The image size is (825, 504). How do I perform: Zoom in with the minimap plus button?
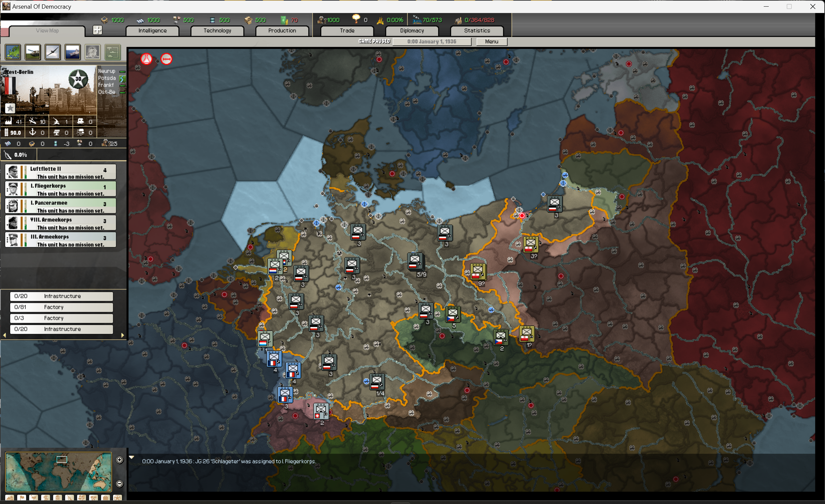click(x=120, y=460)
